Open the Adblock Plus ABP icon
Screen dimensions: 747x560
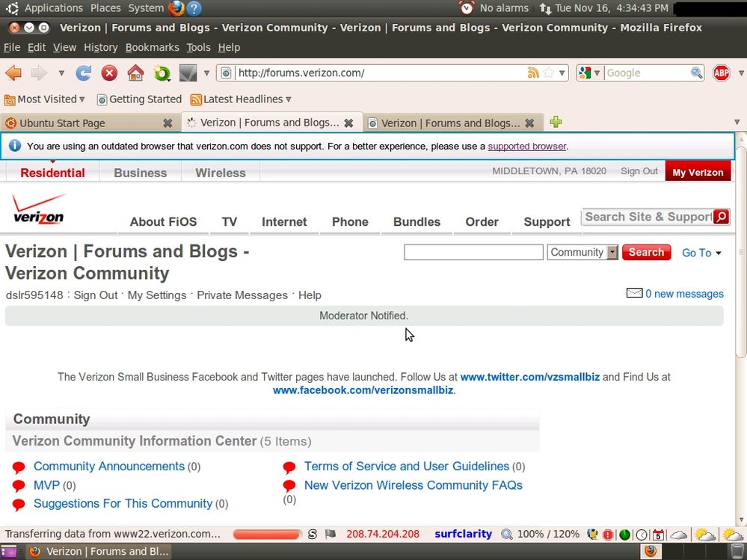[x=722, y=73]
